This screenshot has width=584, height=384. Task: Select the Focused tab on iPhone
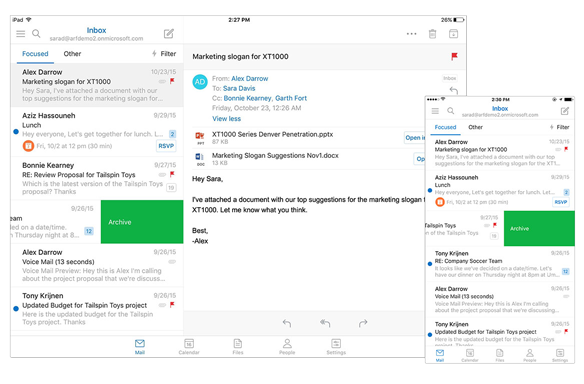point(445,127)
